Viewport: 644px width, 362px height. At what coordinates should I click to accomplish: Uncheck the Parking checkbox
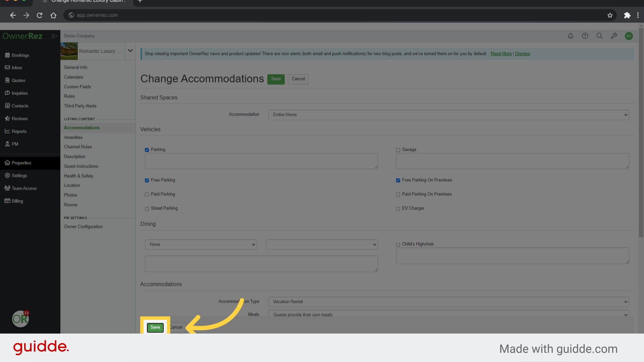[x=147, y=150]
